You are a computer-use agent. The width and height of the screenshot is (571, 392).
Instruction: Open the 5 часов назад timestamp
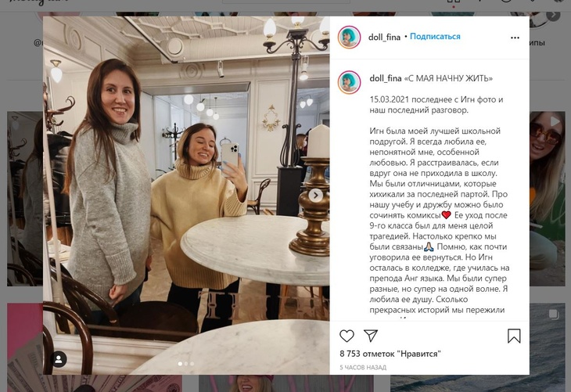[x=363, y=368]
